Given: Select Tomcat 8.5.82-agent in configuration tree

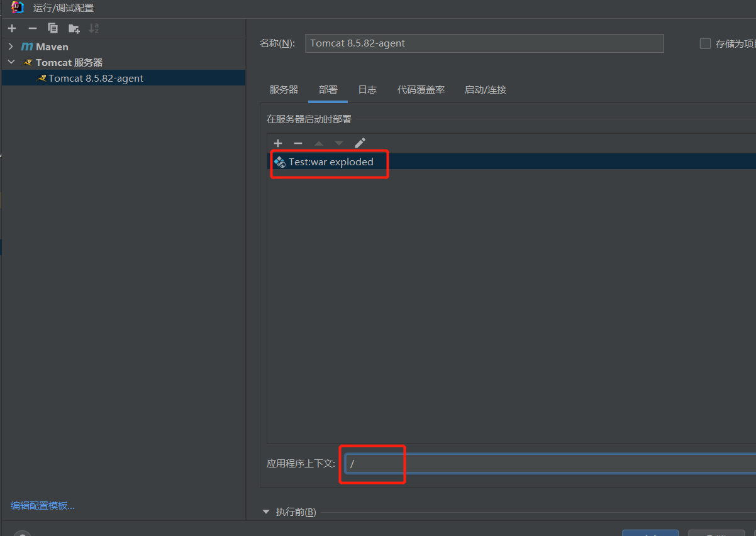Looking at the screenshot, I should coord(123,78).
